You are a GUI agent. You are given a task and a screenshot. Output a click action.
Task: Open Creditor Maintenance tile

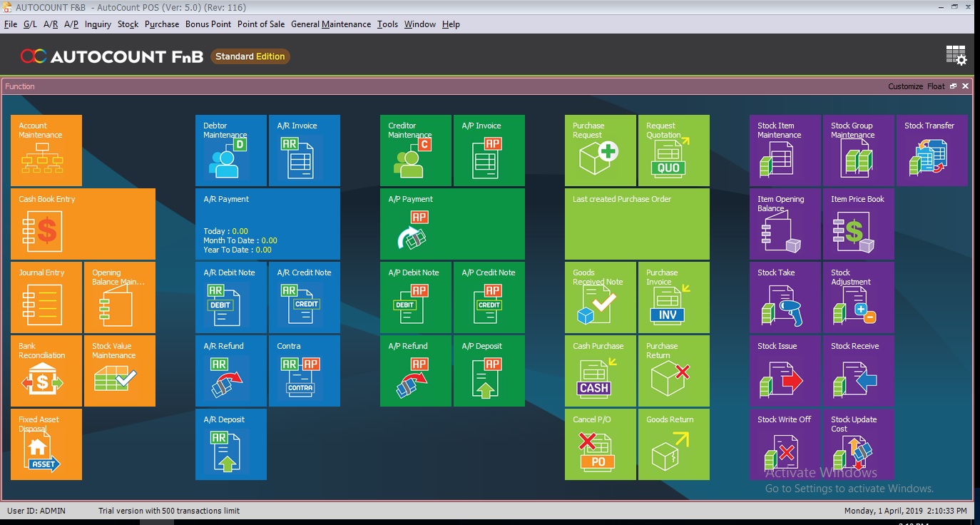pyautogui.click(x=415, y=151)
